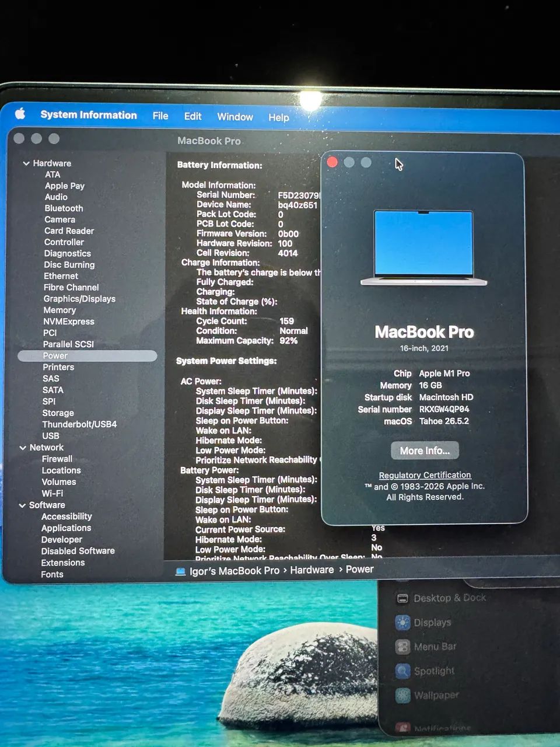Select Thunderbolt/USB4 in the sidebar
The height and width of the screenshot is (747, 560).
click(79, 424)
